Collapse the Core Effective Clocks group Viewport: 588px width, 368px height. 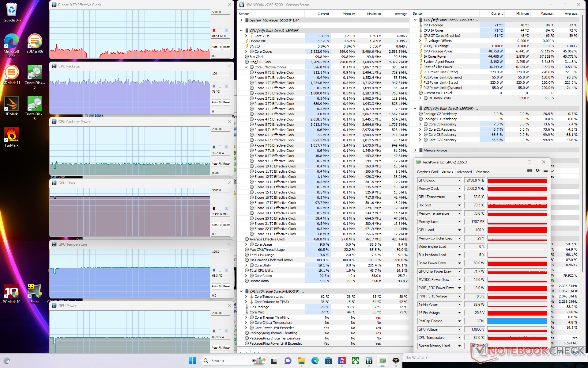(246, 67)
